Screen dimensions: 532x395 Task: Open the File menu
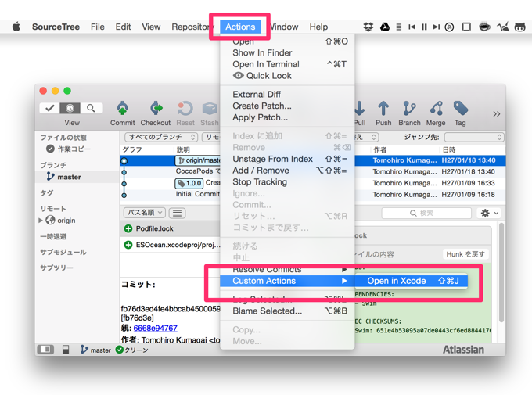[x=98, y=27]
